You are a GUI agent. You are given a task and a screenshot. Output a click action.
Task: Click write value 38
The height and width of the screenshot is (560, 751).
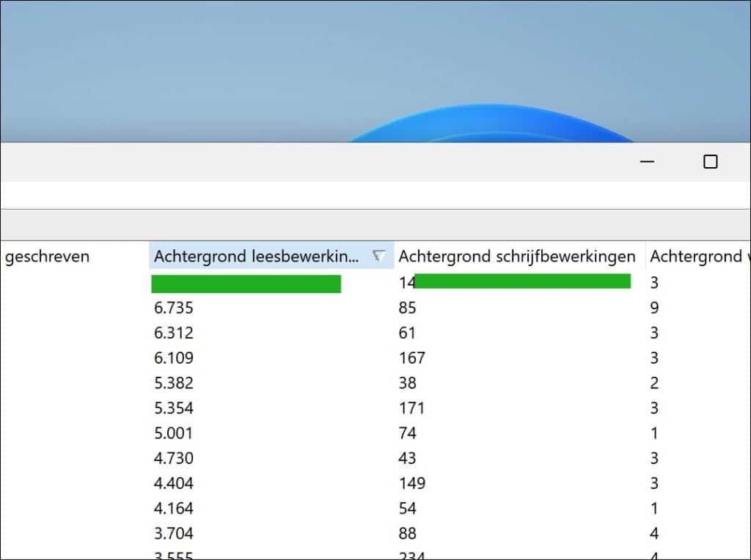point(407,383)
